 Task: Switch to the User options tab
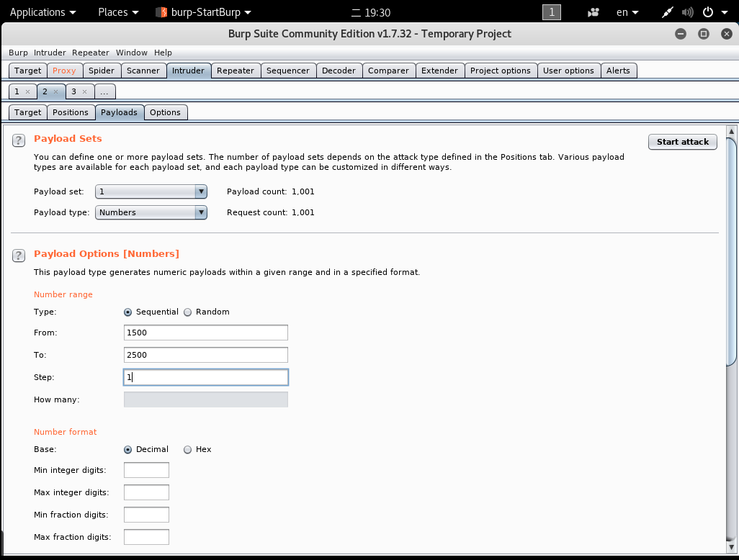coord(568,71)
